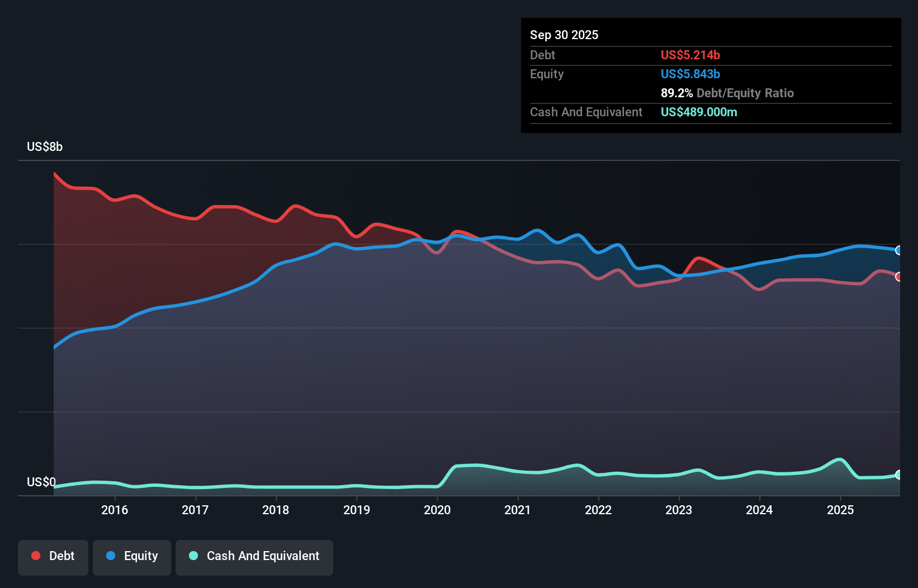Click the 2016 x-axis label
This screenshot has width=918, height=588.
[115, 510]
